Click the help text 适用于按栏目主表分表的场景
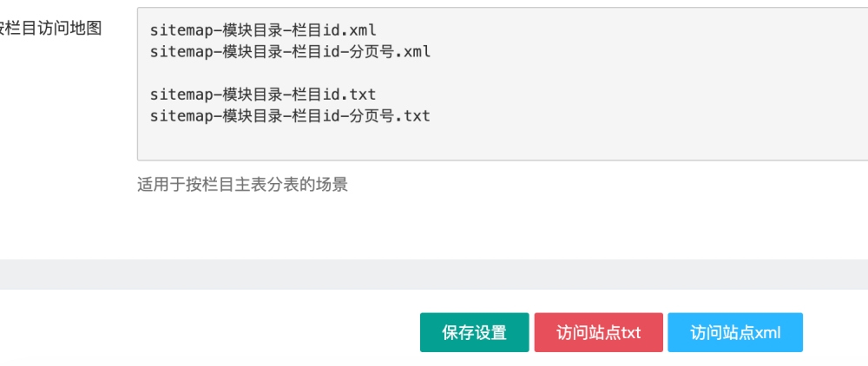The image size is (868, 366). (242, 185)
